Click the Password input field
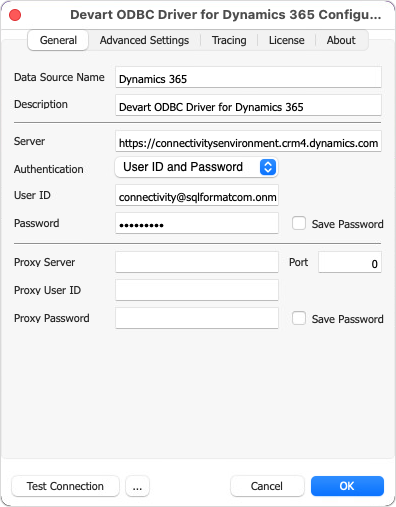Image resolution: width=396 pixels, height=507 pixels. [197, 223]
